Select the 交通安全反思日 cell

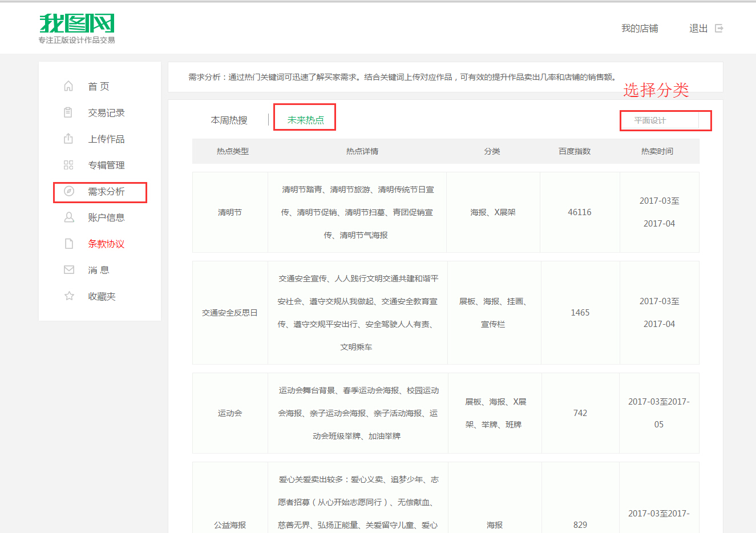pyautogui.click(x=230, y=313)
